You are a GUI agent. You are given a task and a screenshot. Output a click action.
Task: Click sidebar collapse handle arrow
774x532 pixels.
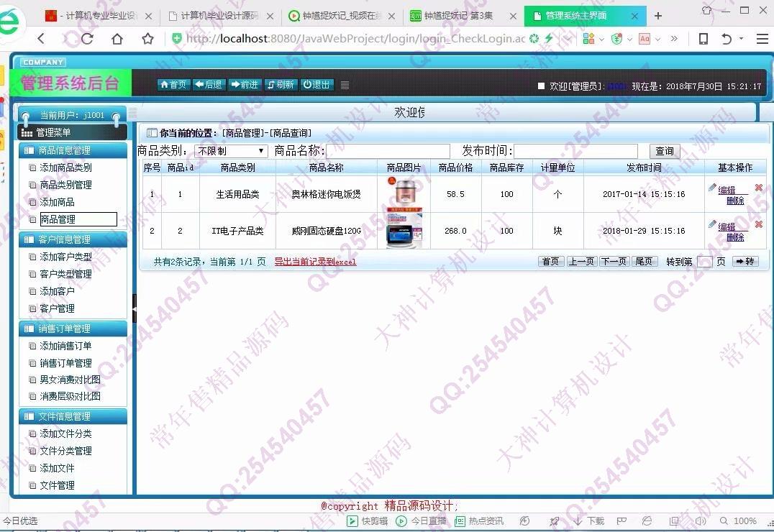[135, 308]
